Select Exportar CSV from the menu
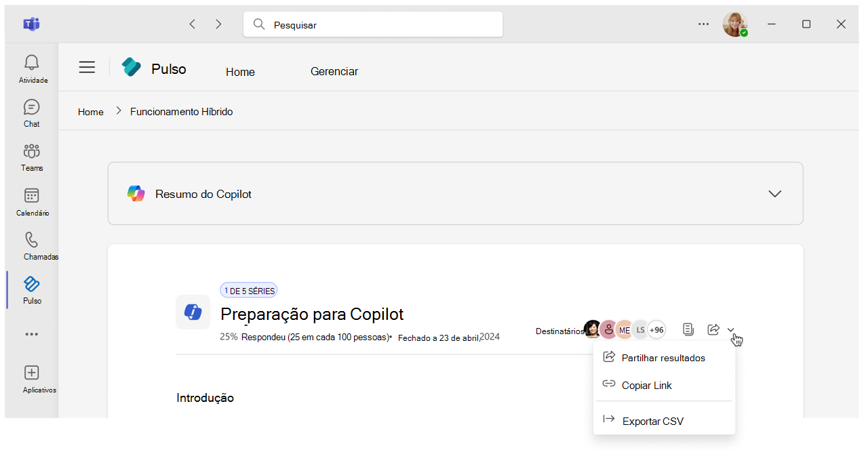 point(652,420)
